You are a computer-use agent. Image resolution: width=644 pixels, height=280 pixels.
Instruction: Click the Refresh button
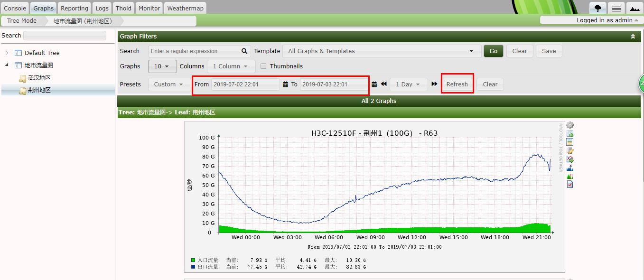(x=457, y=84)
